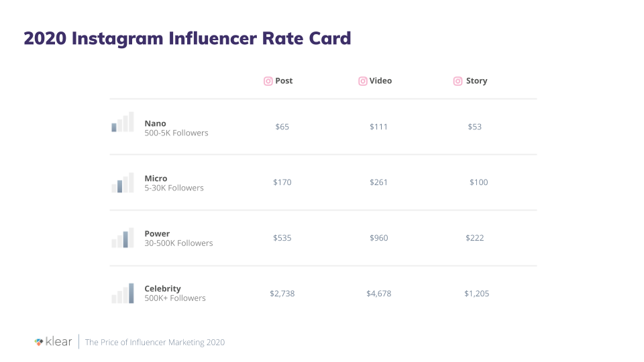
Task: Click the Instagram icon beside Video
Action: 363,81
